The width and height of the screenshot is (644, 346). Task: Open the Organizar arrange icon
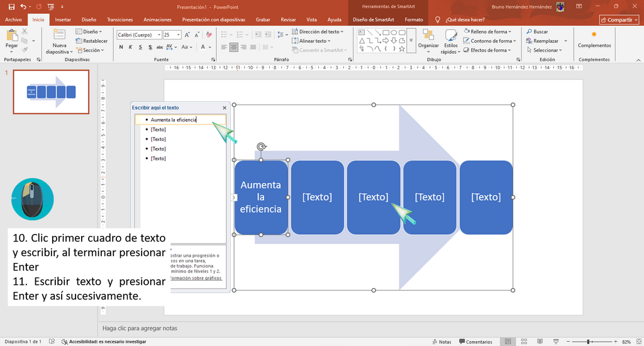point(428,35)
